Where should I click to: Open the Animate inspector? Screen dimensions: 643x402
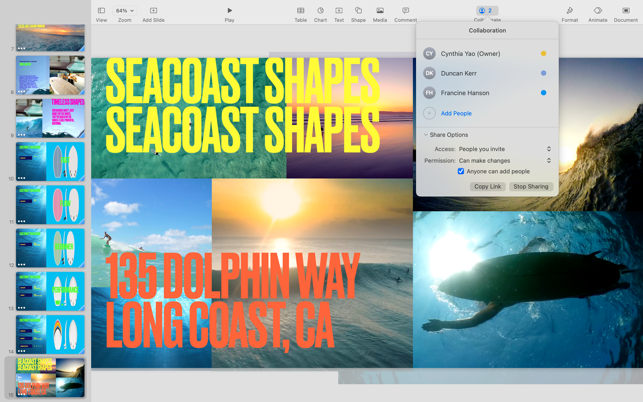click(598, 10)
